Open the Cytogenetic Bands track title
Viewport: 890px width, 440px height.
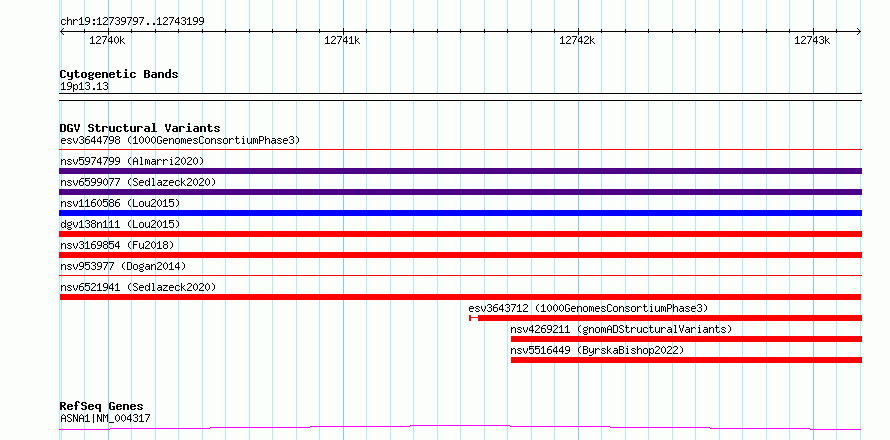119,74
